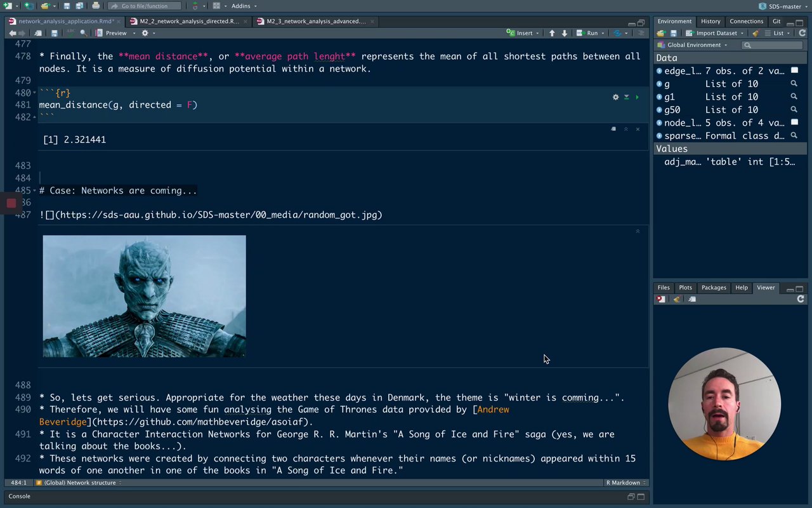Expand the node_l… data frame details
The image size is (812, 508).
(659, 123)
